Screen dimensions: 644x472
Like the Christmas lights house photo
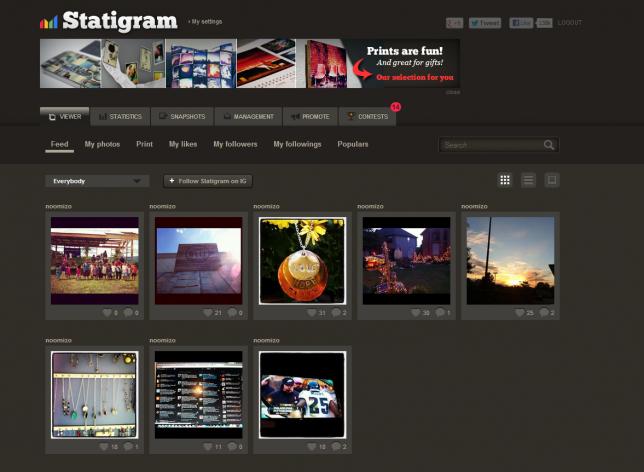[x=416, y=313]
